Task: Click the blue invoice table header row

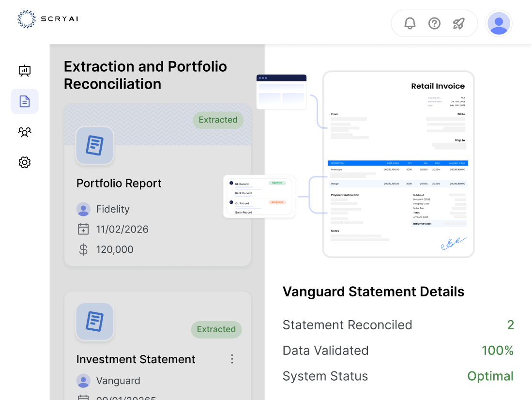Action: click(397, 163)
